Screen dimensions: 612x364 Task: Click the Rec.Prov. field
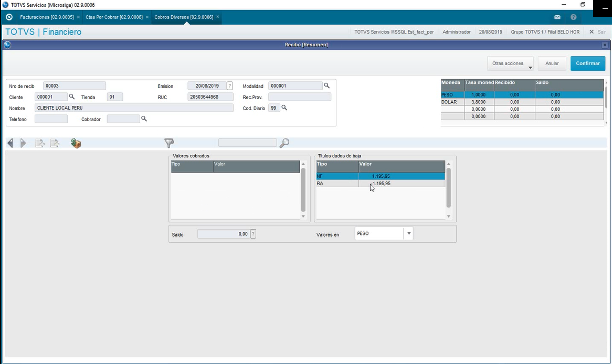pos(300,97)
